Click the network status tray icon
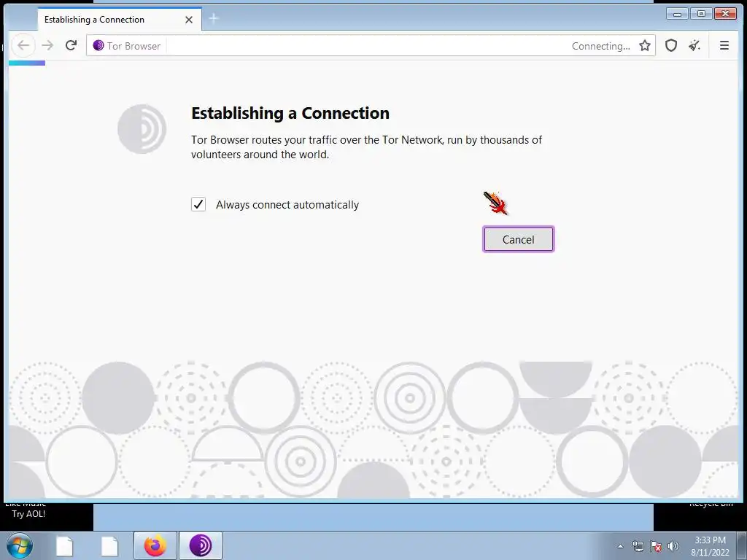Image resolution: width=747 pixels, height=560 pixels. tap(638, 546)
